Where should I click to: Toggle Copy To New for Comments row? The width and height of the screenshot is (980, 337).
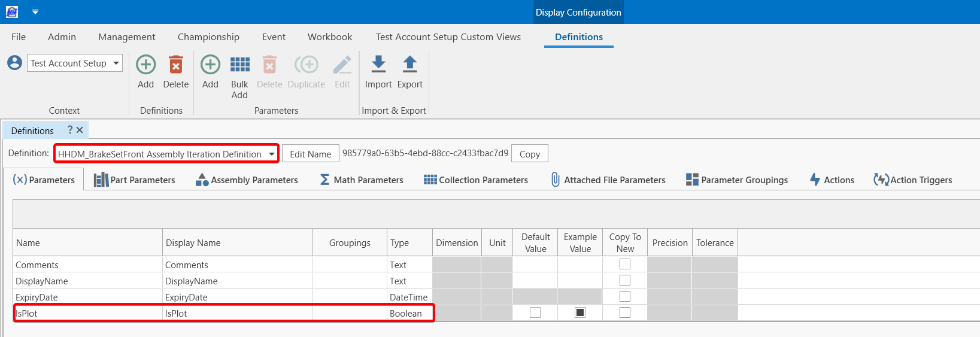[x=625, y=264]
